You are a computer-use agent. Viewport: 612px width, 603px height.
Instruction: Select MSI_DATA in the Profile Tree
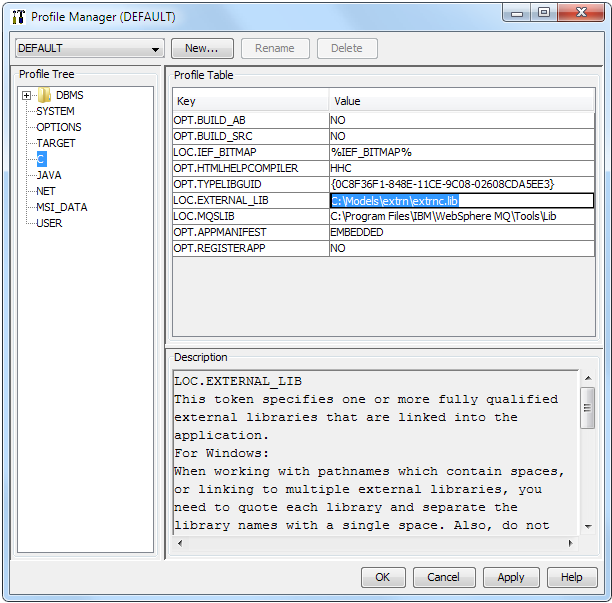pyautogui.click(x=62, y=207)
